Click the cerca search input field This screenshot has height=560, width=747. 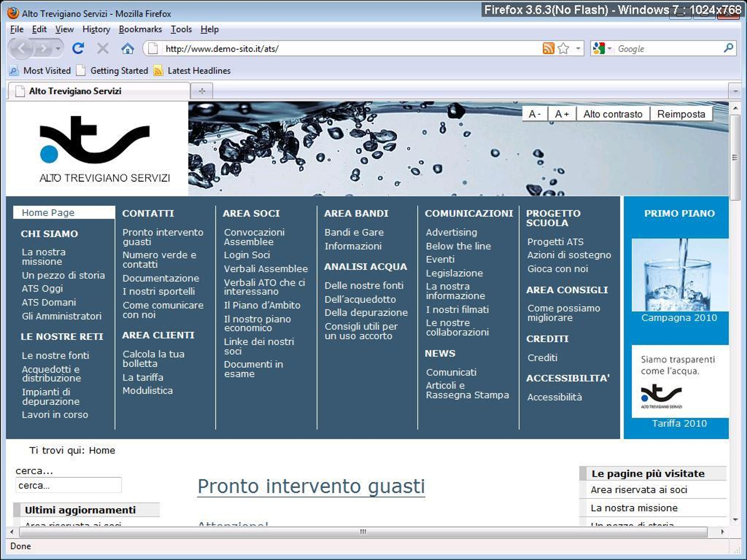[x=68, y=485]
